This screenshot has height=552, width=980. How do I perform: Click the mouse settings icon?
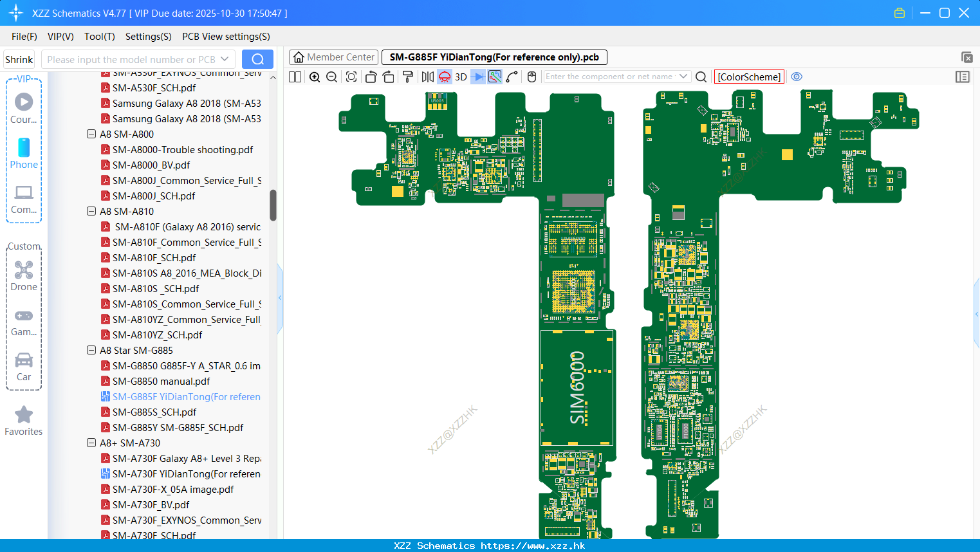(532, 77)
